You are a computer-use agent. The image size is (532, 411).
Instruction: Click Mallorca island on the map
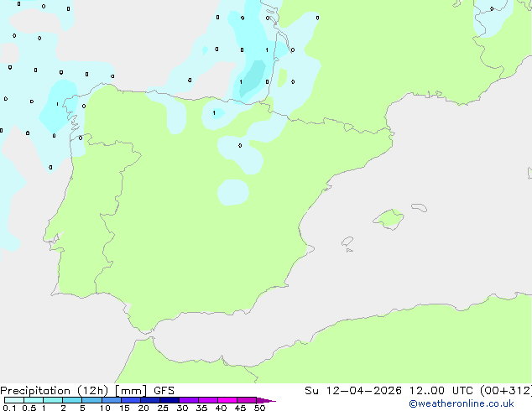389,219
